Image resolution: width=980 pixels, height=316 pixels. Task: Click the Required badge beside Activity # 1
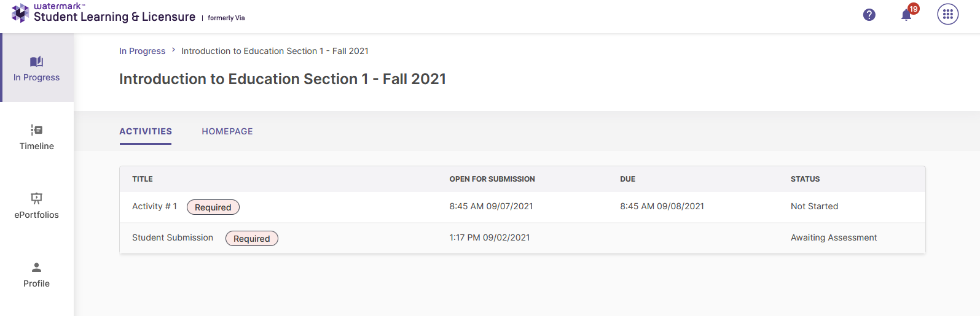(x=213, y=207)
